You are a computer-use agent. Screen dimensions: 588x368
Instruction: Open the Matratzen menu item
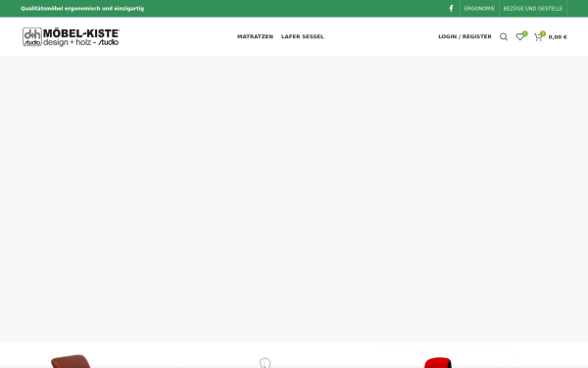point(255,36)
